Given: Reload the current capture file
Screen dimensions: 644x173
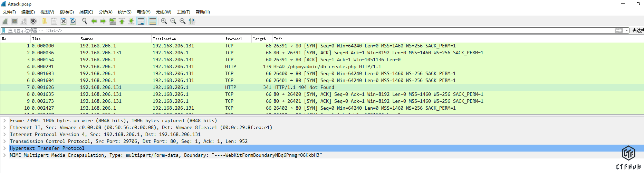Looking at the screenshot, I should click(73, 21).
